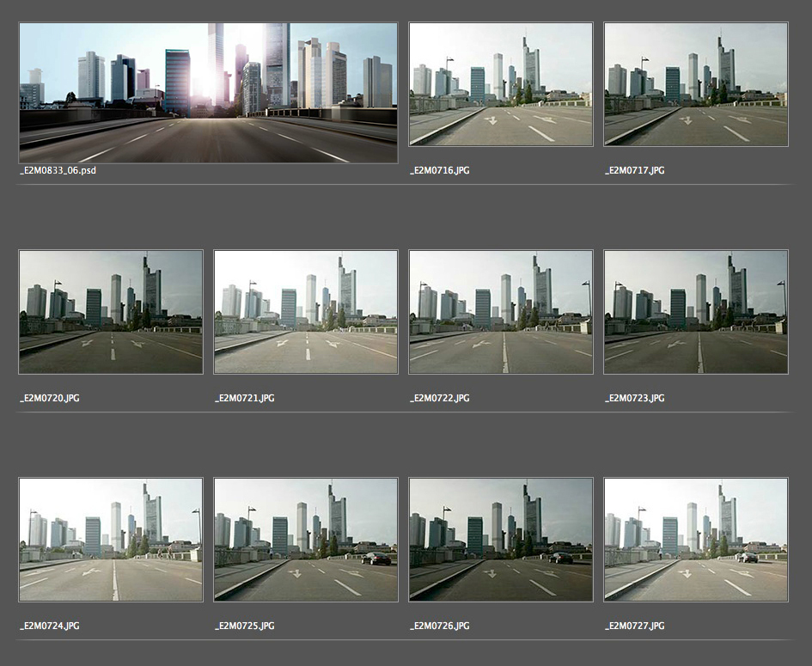812x666 pixels.
Task: Pick the _E2M0721.JPG image thumbnail
Action: pyautogui.click(x=306, y=312)
